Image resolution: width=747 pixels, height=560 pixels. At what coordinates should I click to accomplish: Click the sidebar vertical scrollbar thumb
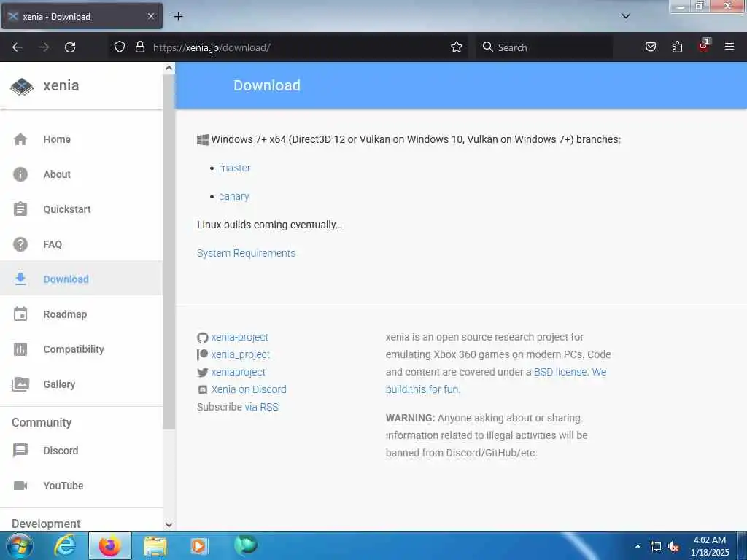click(169, 252)
